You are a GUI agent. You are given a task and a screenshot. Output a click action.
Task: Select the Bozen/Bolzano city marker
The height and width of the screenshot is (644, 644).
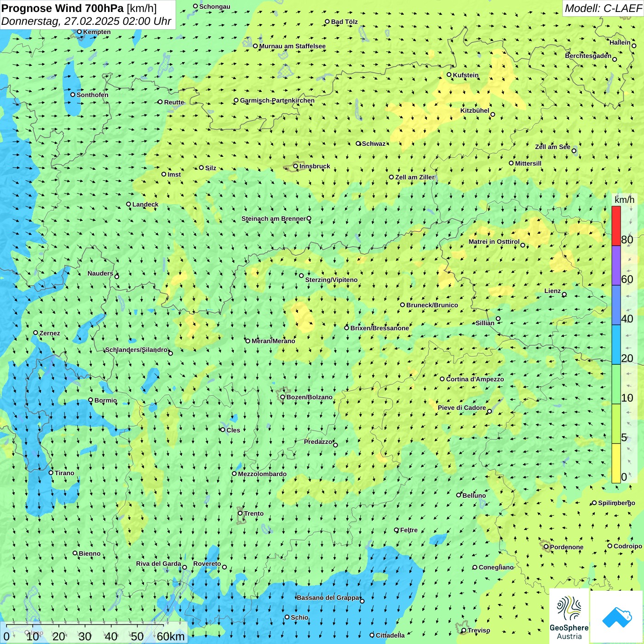click(283, 397)
